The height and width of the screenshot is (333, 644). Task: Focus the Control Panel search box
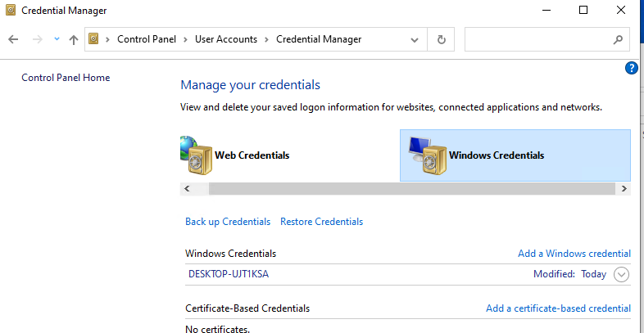tap(546, 39)
